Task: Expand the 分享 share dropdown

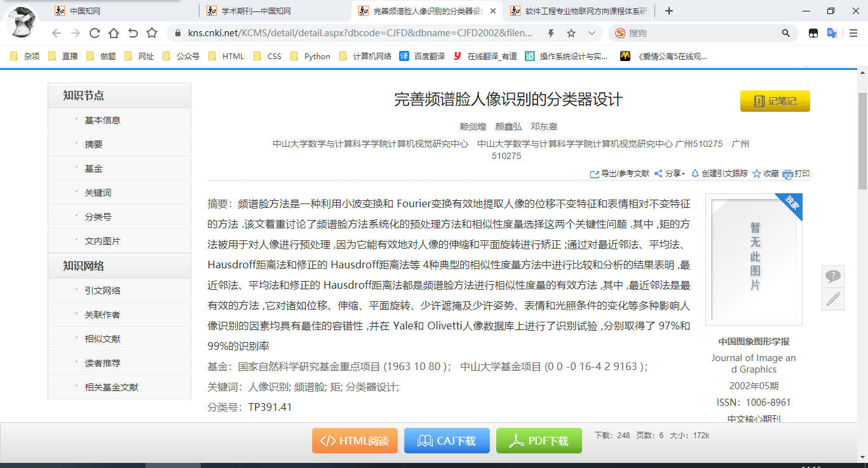Action: point(670,174)
